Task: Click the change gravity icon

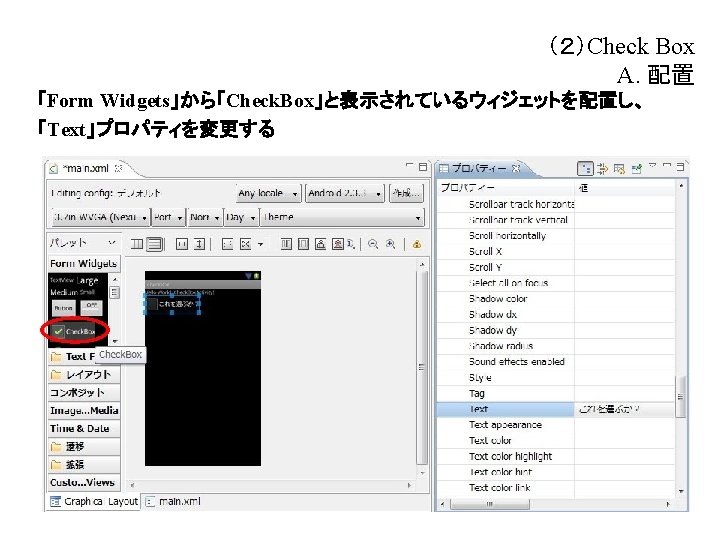Action: [x=246, y=244]
